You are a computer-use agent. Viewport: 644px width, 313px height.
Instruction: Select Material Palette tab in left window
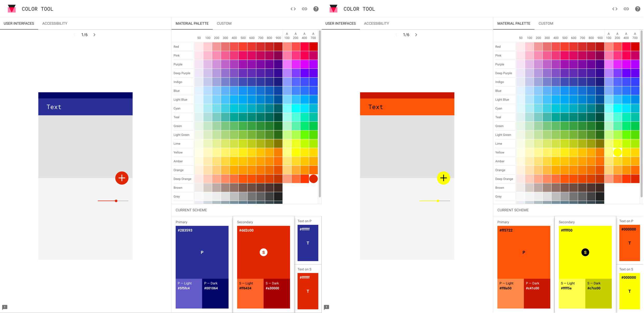(192, 23)
